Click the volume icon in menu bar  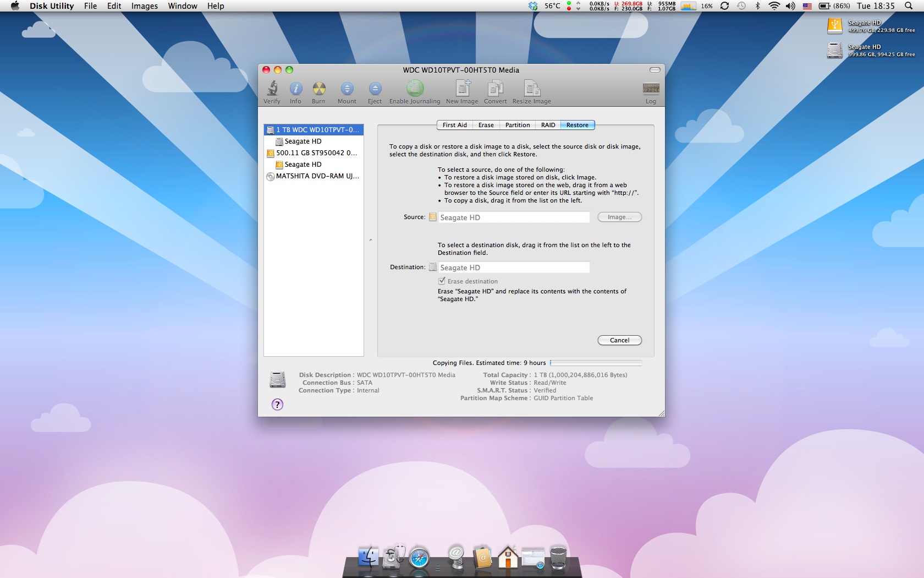pos(790,6)
